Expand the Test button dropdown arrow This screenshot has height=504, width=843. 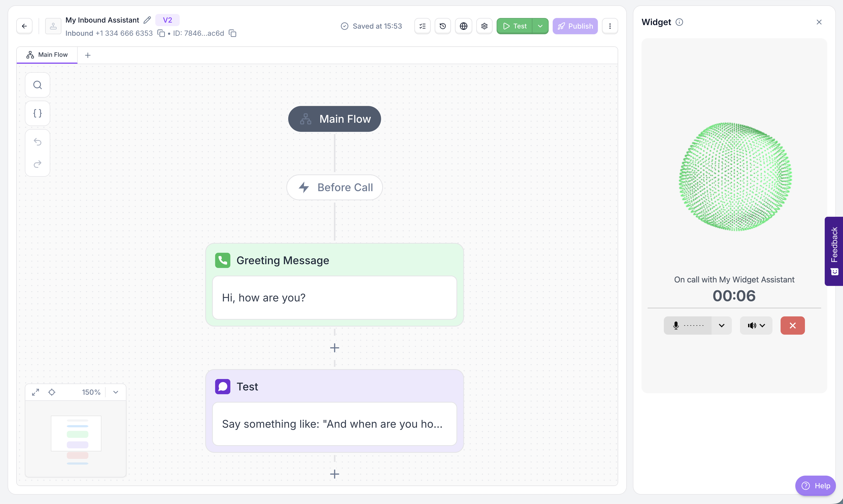pyautogui.click(x=540, y=26)
